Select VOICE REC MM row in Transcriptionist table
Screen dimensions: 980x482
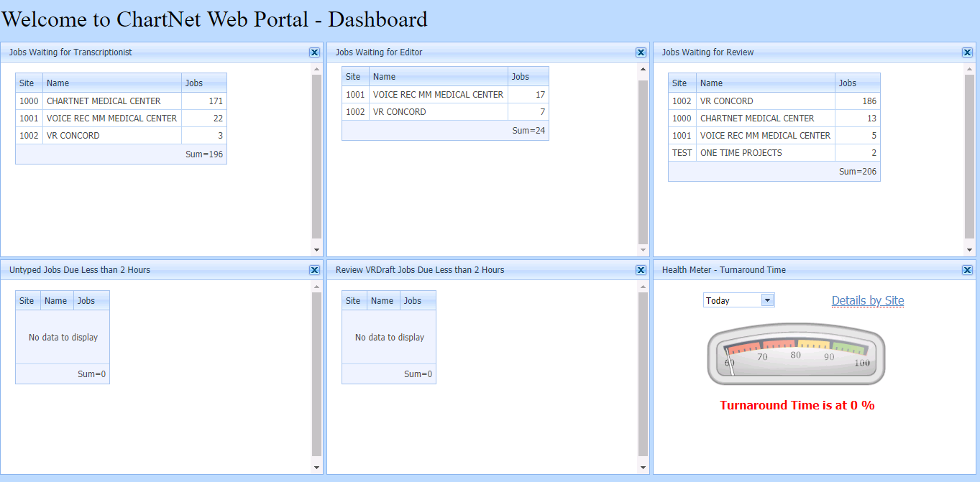(121, 119)
